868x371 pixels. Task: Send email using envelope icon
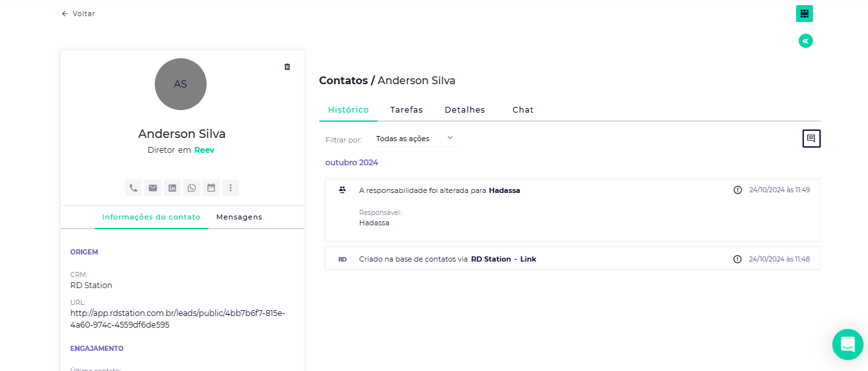tap(153, 188)
